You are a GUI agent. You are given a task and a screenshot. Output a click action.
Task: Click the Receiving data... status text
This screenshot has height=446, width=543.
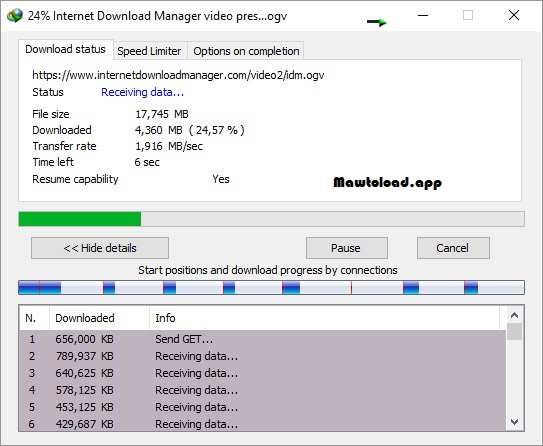point(142,92)
